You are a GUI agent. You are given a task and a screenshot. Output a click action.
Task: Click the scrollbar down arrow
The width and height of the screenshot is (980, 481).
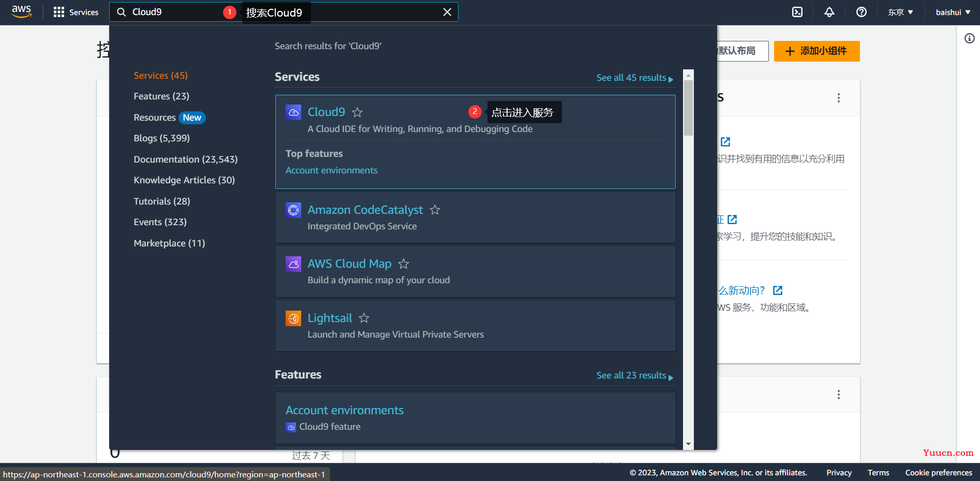(x=688, y=444)
